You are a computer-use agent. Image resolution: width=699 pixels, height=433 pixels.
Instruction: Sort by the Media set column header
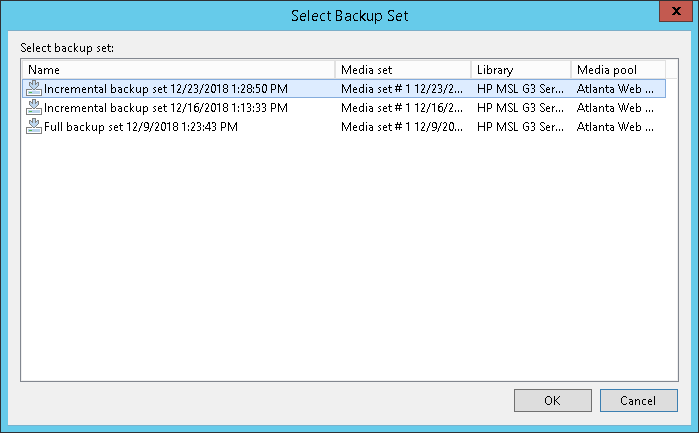point(403,70)
